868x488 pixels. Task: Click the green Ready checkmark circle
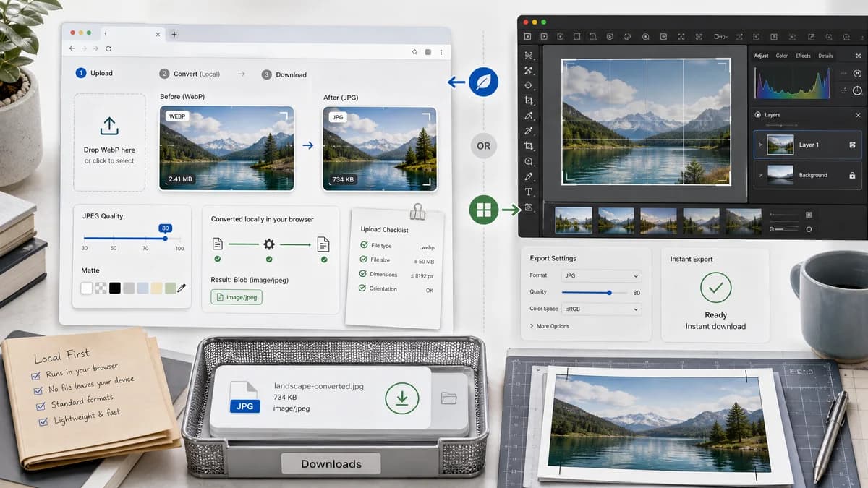pos(715,288)
